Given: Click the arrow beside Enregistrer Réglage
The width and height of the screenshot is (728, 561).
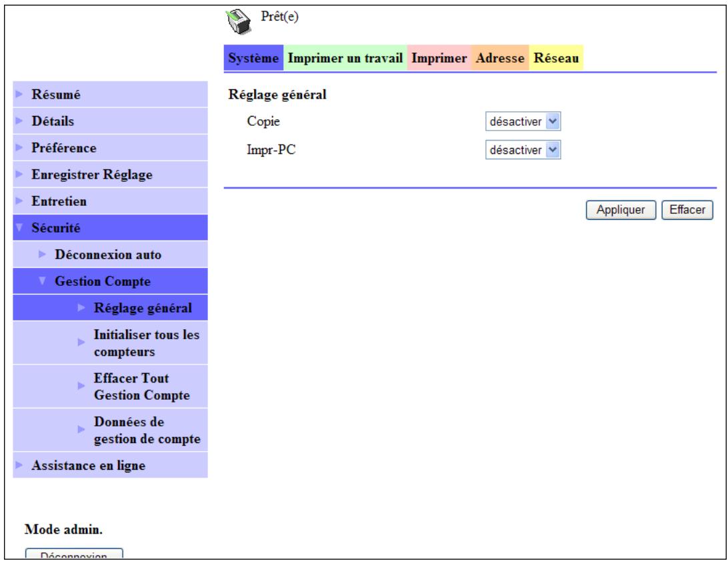Looking at the screenshot, I should click(19, 174).
